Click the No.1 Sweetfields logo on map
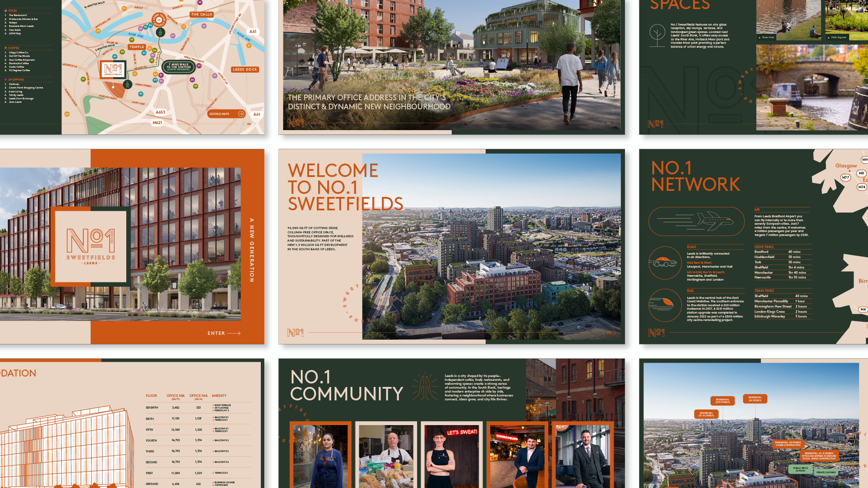 113,69
